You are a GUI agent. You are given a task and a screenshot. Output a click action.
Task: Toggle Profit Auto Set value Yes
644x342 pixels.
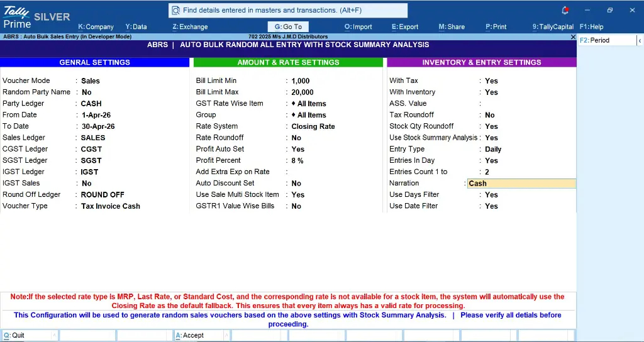[297, 150]
